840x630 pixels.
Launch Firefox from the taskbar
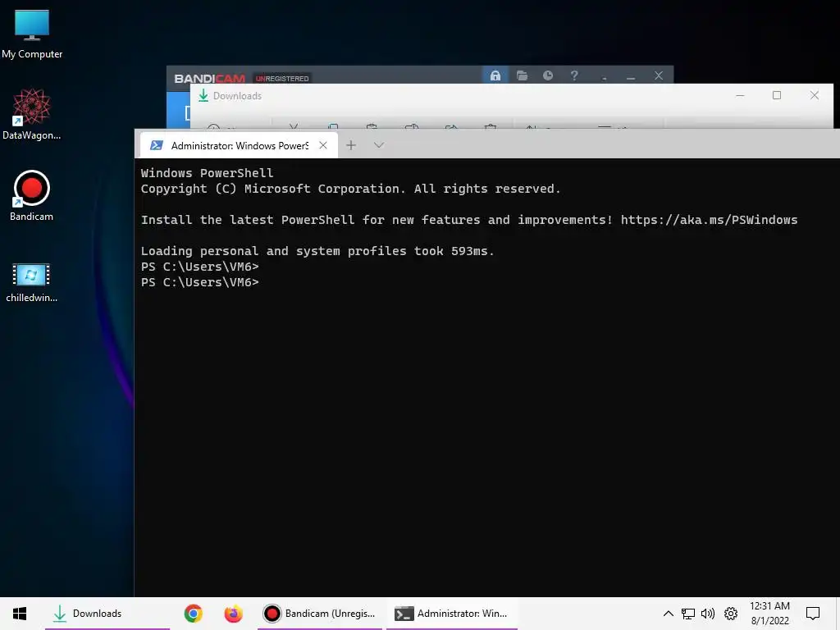click(233, 614)
